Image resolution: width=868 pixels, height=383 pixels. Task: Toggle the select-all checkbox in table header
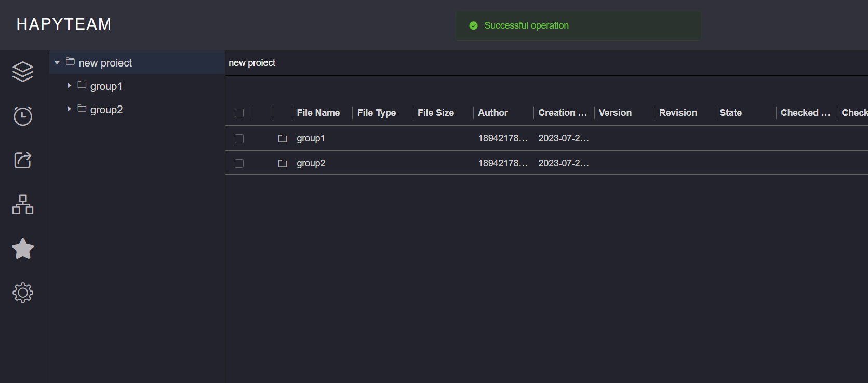pos(239,113)
